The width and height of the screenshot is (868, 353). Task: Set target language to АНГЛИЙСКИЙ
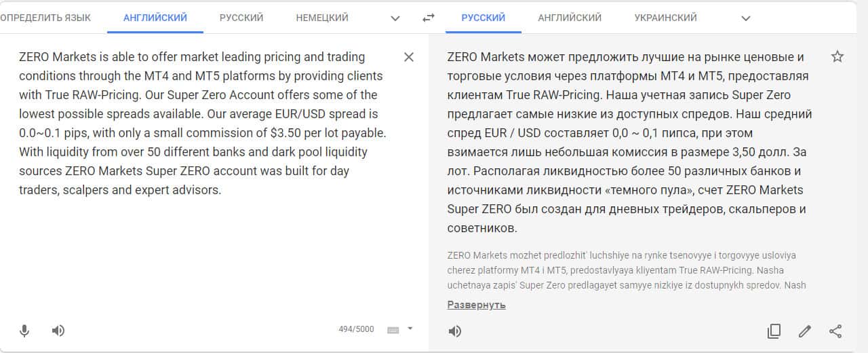570,18
